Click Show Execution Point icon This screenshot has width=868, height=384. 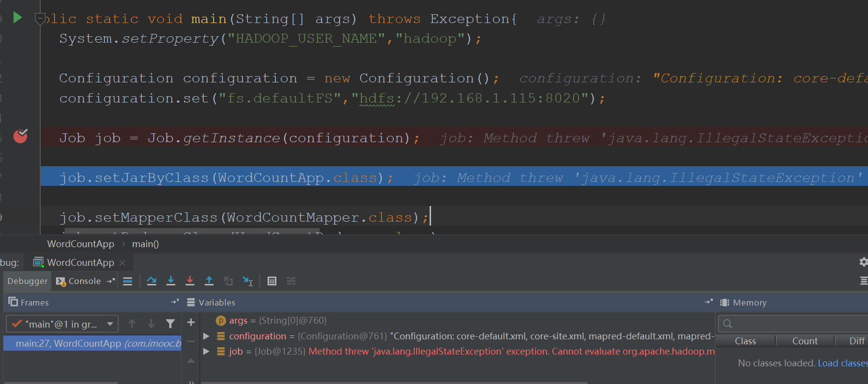tap(128, 281)
